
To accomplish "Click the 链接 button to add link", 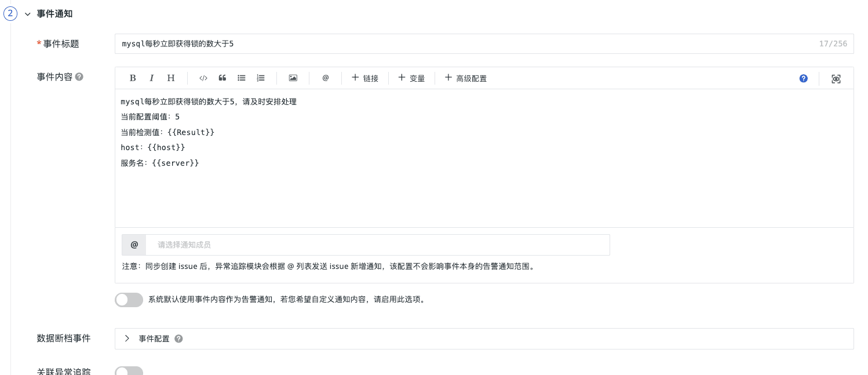I will [365, 78].
